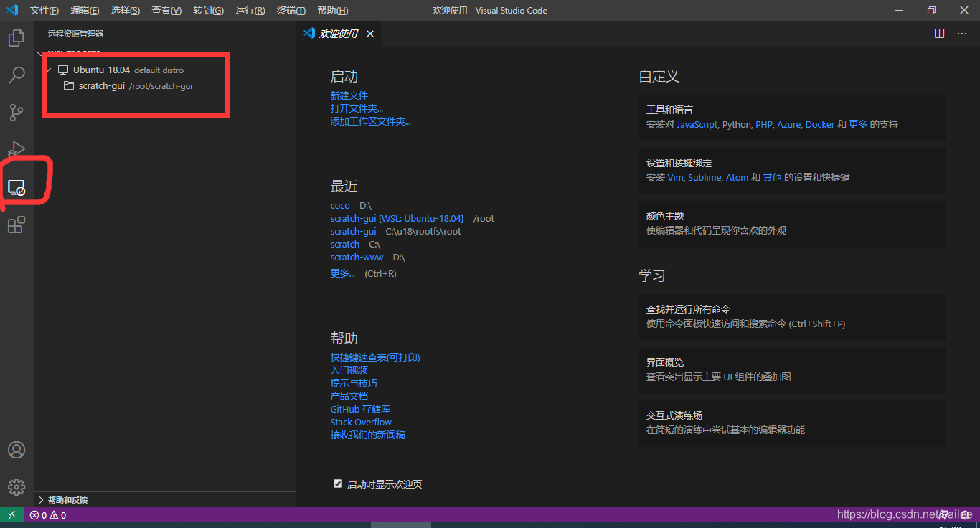The image size is (980, 528).
Task: Open the 查看(V) menu
Action: 166,11
